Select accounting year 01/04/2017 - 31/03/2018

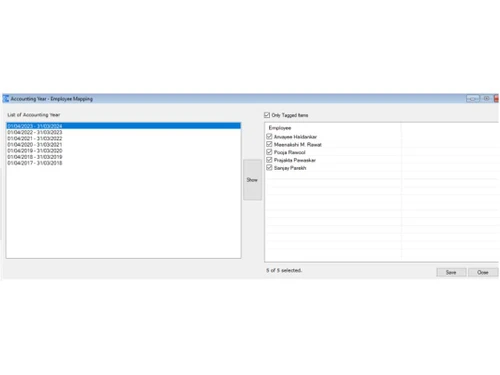click(123, 163)
